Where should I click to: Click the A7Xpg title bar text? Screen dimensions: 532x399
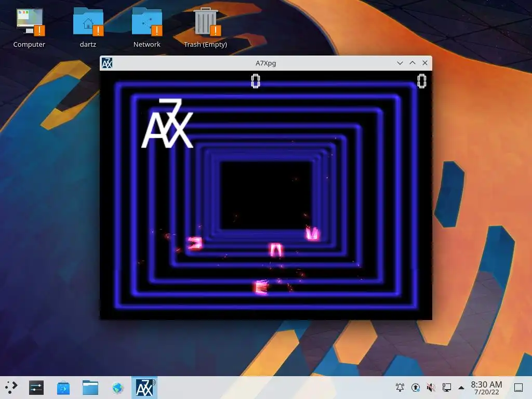pos(265,63)
